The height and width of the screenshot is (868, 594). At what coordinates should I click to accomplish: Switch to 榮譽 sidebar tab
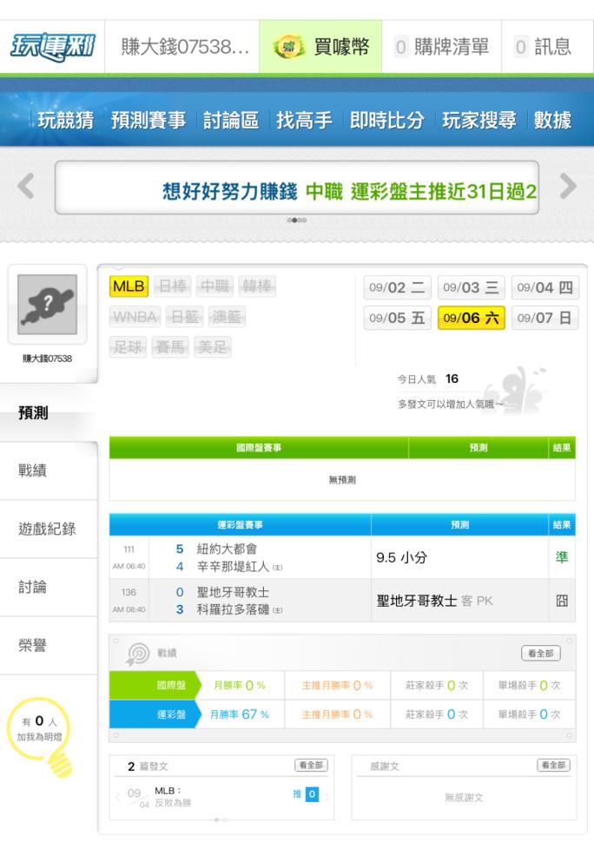click(49, 645)
